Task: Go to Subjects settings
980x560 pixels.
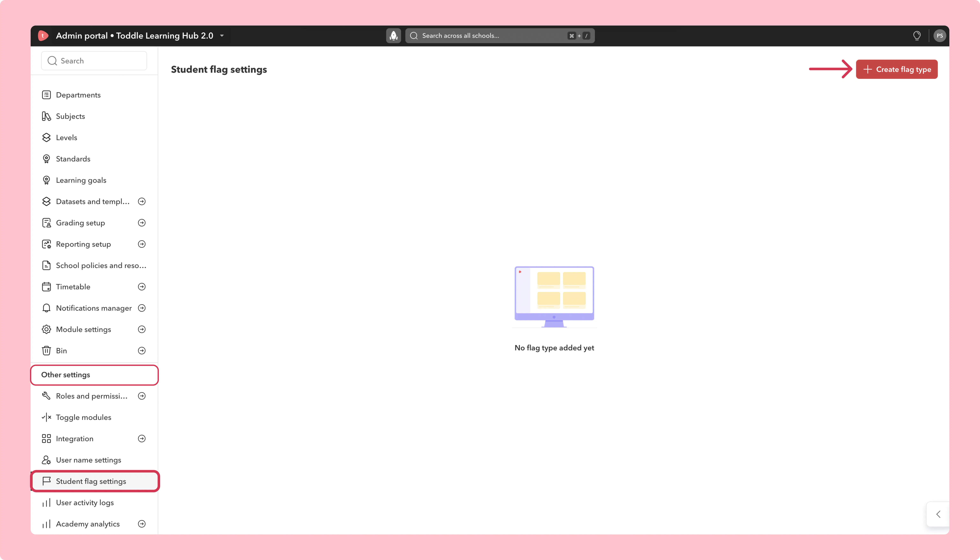Action: coord(94,116)
